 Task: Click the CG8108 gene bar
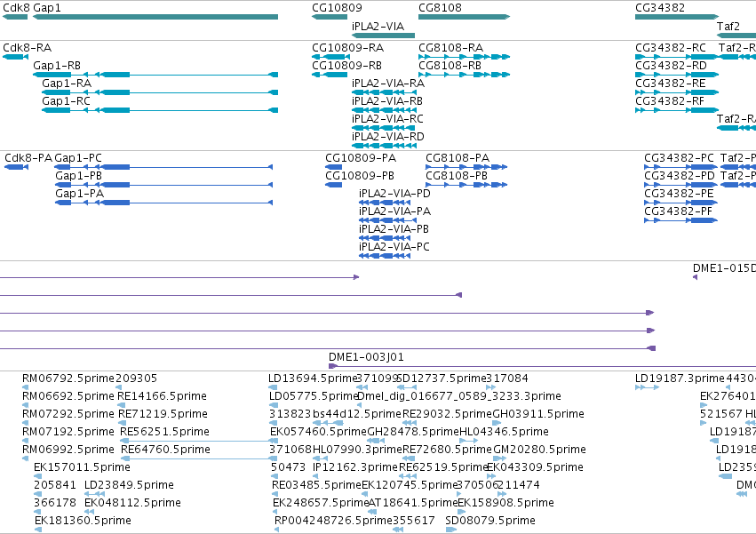(x=464, y=17)
